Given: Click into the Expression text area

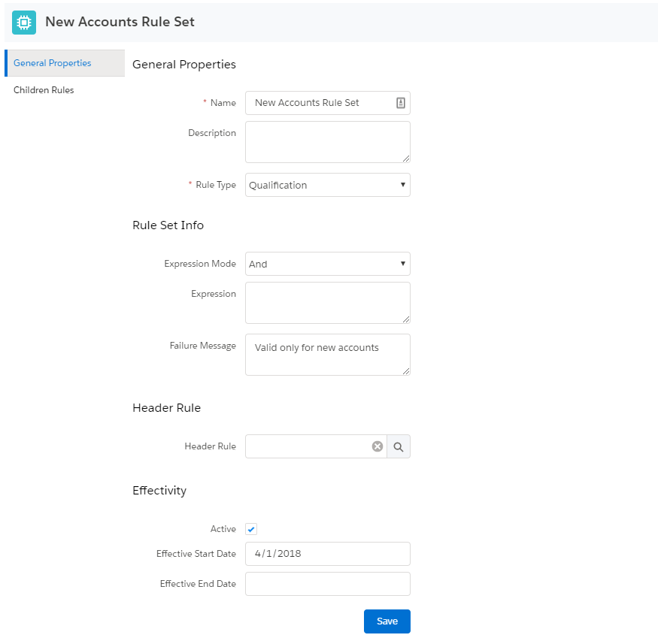Looking at the screenshot, I should coord(328,303).
